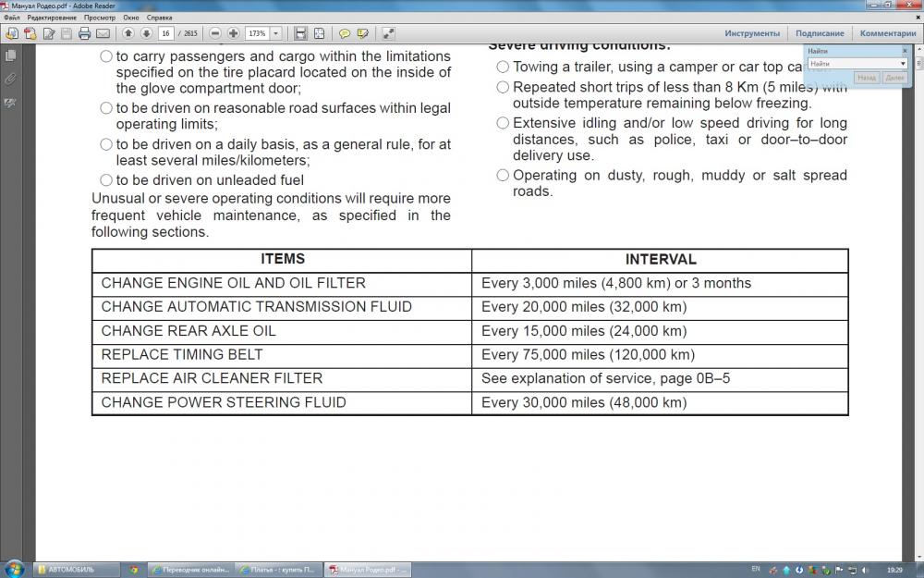Click the EN language indicator
The height and width of the screenshot is (578, 924).
756,569
